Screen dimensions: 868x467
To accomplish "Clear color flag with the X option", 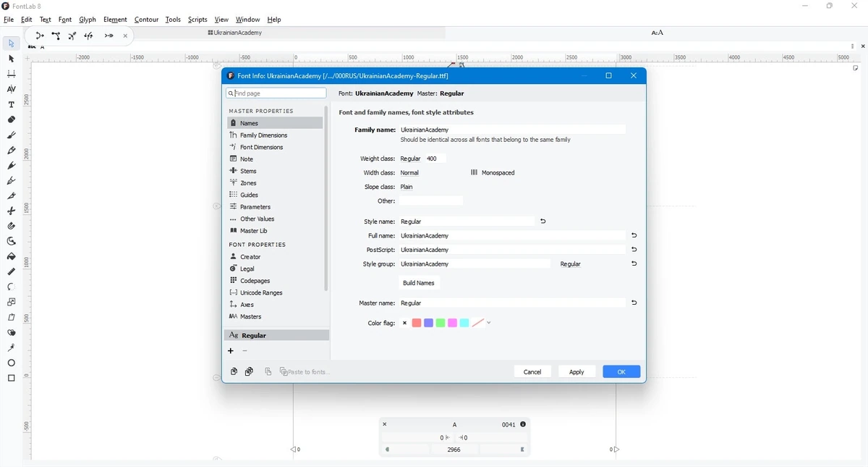I will pos(405,323).
